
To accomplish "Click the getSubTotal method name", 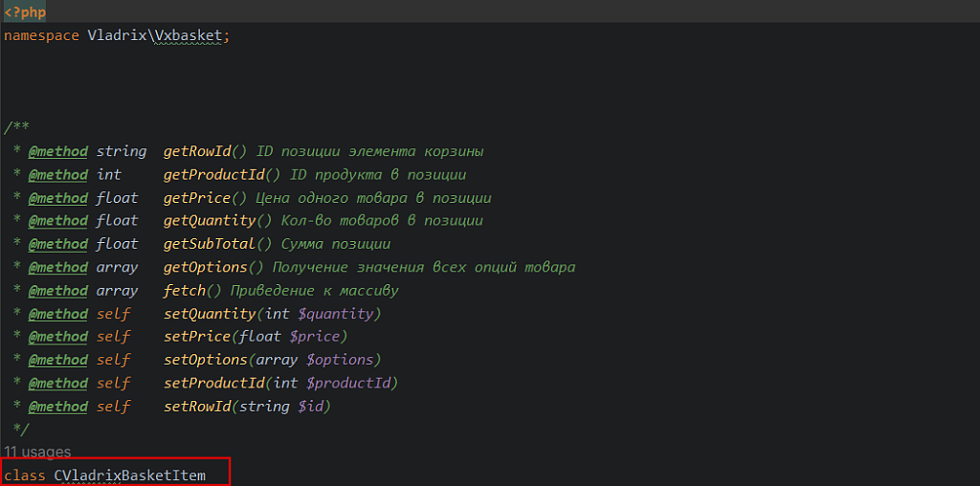I will [211, 244].
